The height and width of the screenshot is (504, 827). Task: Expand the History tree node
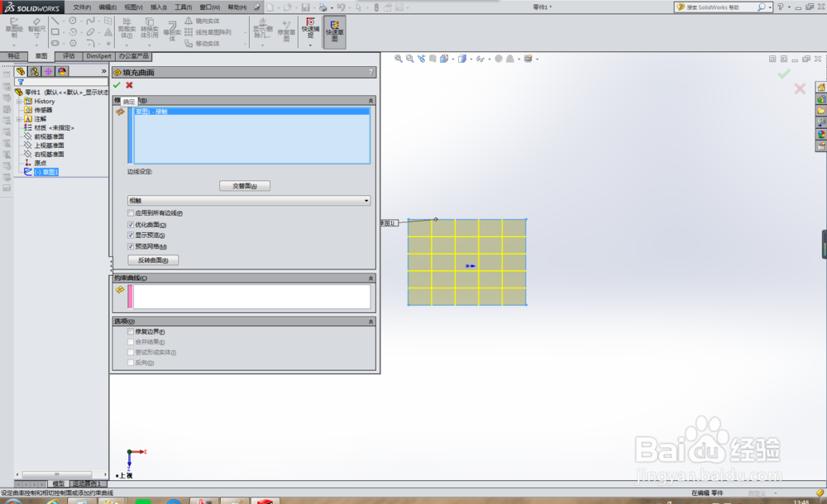pyautogui.click(x=19, y=102)
